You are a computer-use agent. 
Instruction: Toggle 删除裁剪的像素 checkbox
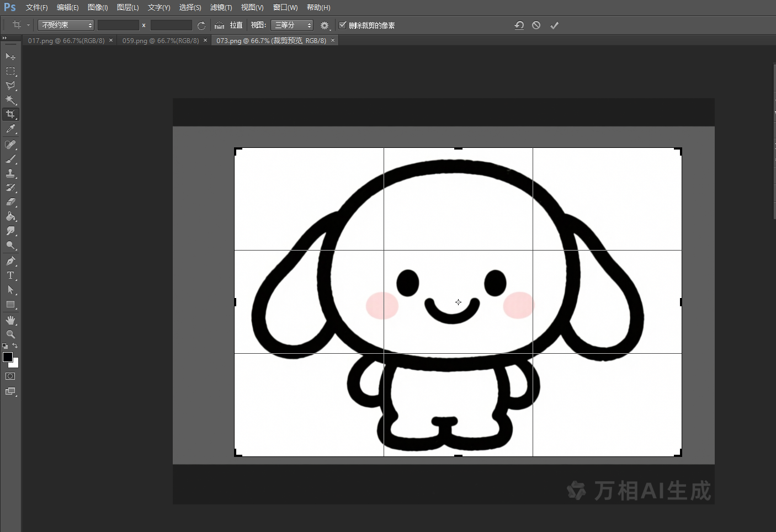(343, 25)
